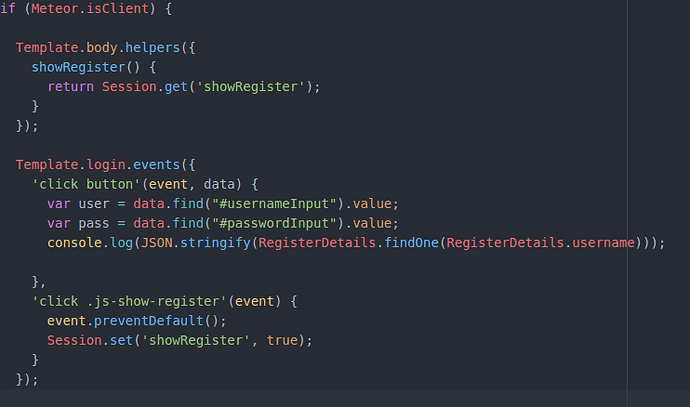Click the 'showRegister()' method name
Image resolution: width=690 pixels, height=407 pixels.
coord(86,67)
